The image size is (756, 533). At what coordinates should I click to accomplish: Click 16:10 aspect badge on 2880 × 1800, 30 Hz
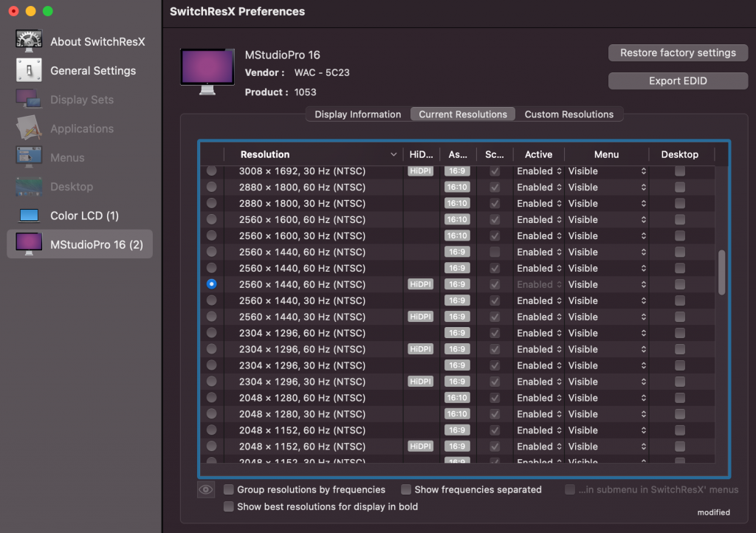457,203
